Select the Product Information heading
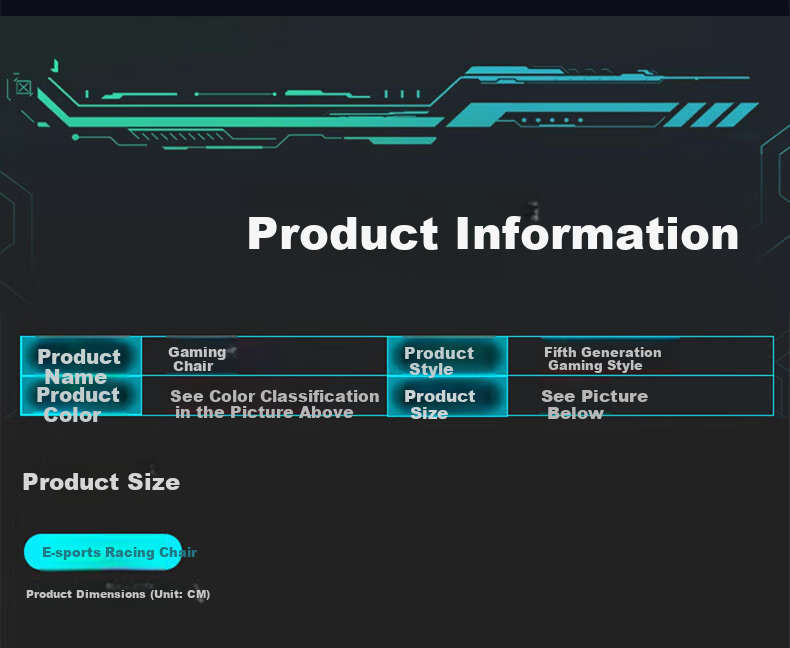790x648 pixels. tap(493, 233)
